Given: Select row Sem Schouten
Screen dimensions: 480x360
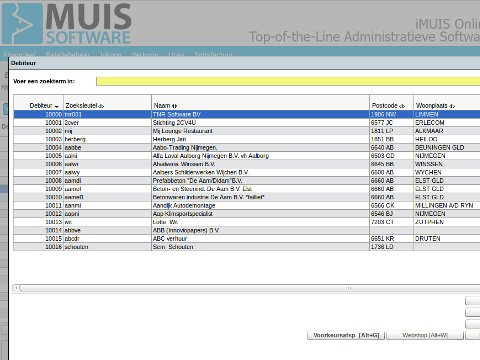Looking at the screenshot, I should pyautogui.click(x=247, y=247).
